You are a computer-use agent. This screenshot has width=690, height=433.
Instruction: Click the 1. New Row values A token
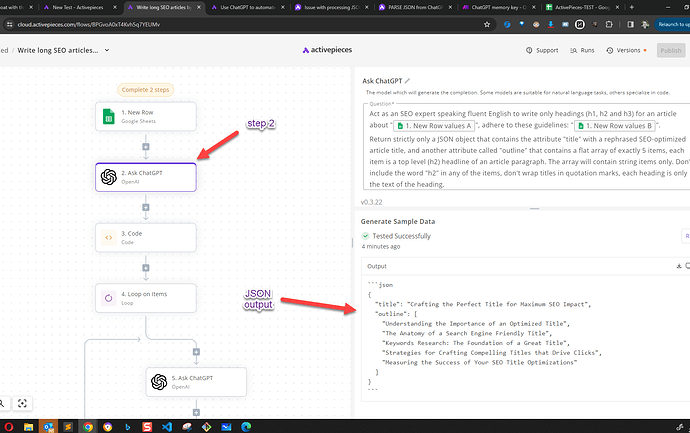coord(434,126)
